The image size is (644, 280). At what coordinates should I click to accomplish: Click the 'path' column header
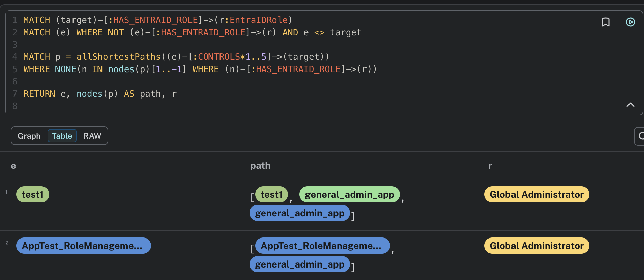260,166
